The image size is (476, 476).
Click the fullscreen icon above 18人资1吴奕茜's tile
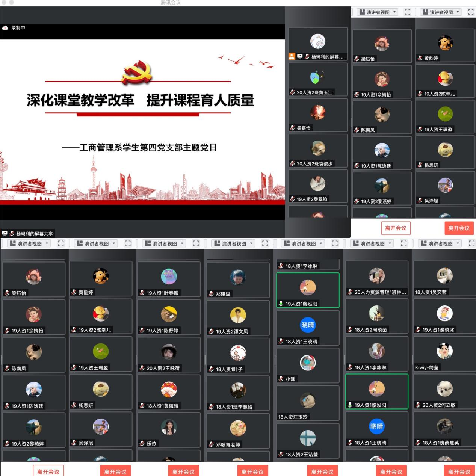pyautogui.click(x=471, y=243)
